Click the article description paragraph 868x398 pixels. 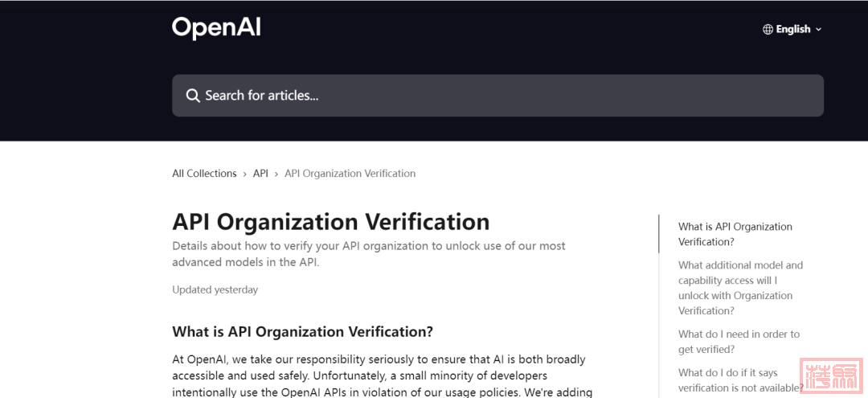[x=369, y=253]
